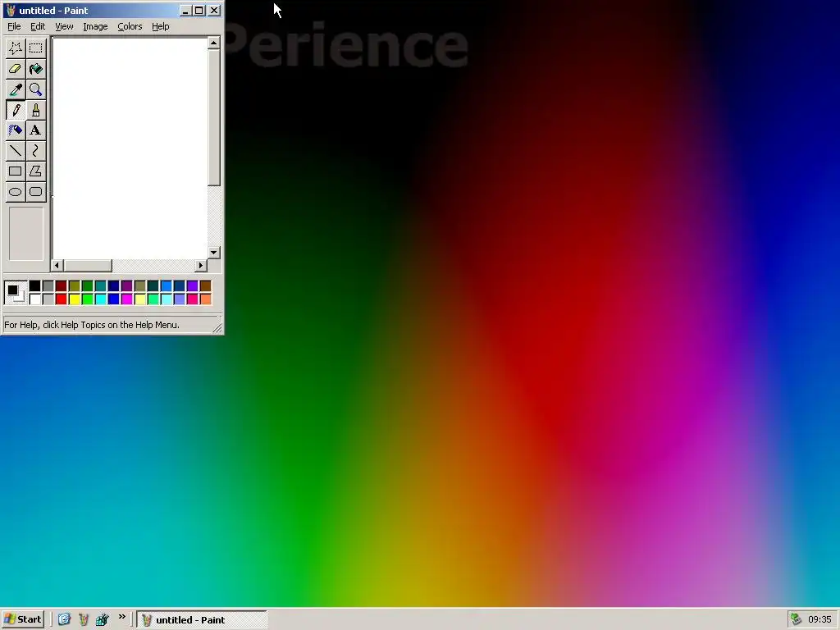Click the vertical scrollbar up arrow
This screenshot has width=840, height=630.
pyautogui.click(x=214, y=43)
